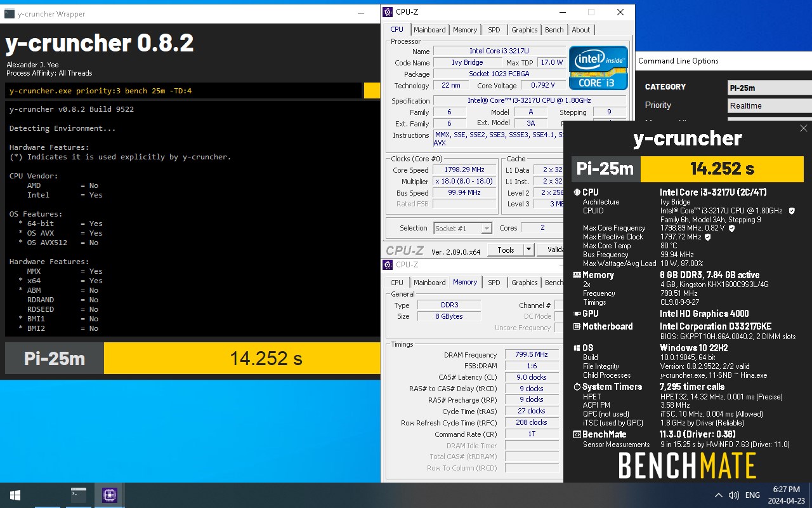Open the Socket #1 selection dropdown
Screen dimensions: 812x508
click(463, 228)
